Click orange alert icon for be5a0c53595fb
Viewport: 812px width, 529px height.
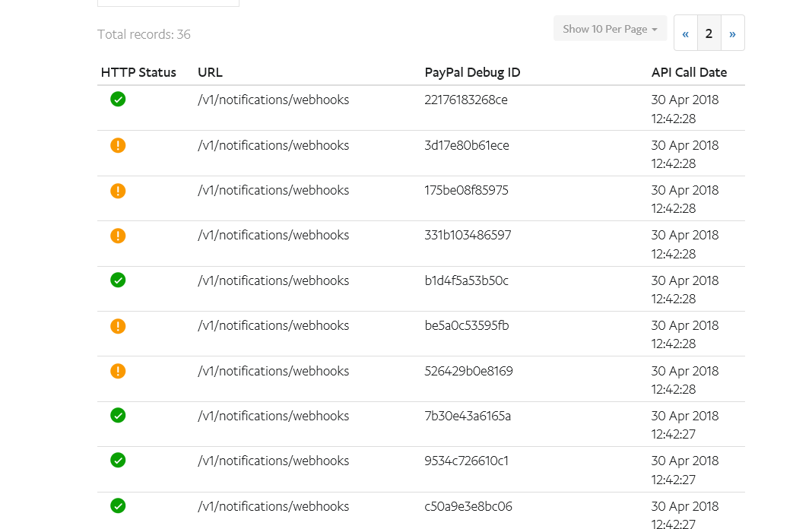(118, 325)
